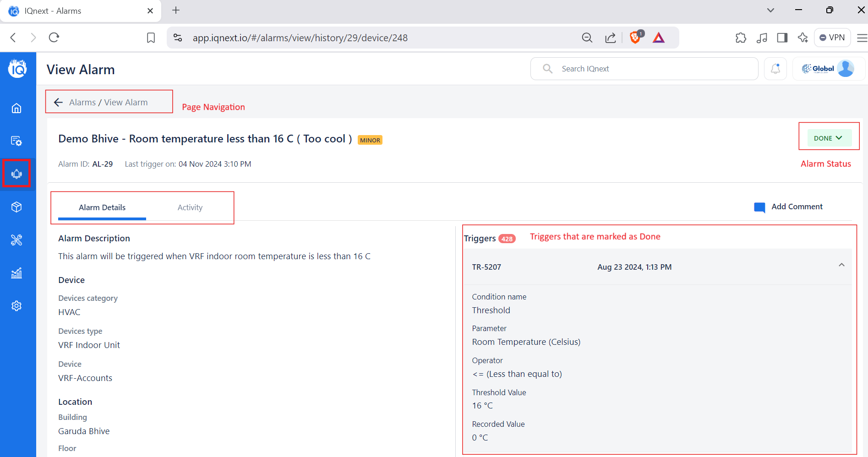Click the Add Comment speech bubble icon
Screen dimensions: 868x457
coord(759,207)
